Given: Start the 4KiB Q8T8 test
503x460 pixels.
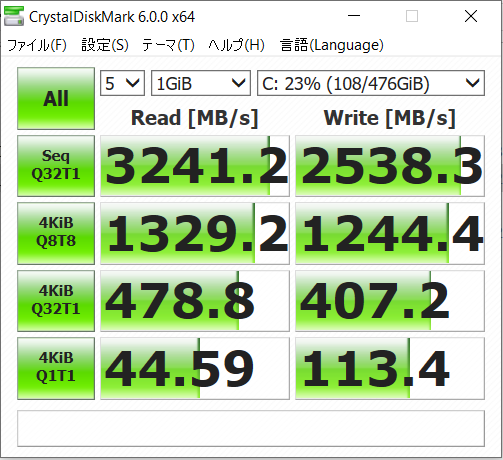Looking at the screenshot, I should click(x=56, y=233).
